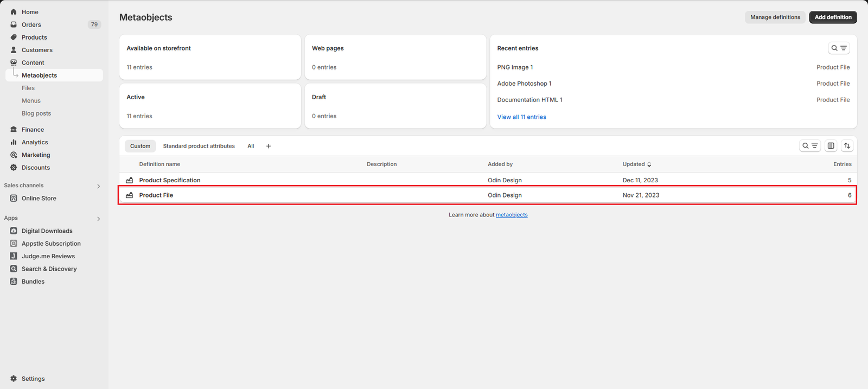The image size is (868, 389).
Task: Click the Product File row icon
Action: (x=129, y=195)
